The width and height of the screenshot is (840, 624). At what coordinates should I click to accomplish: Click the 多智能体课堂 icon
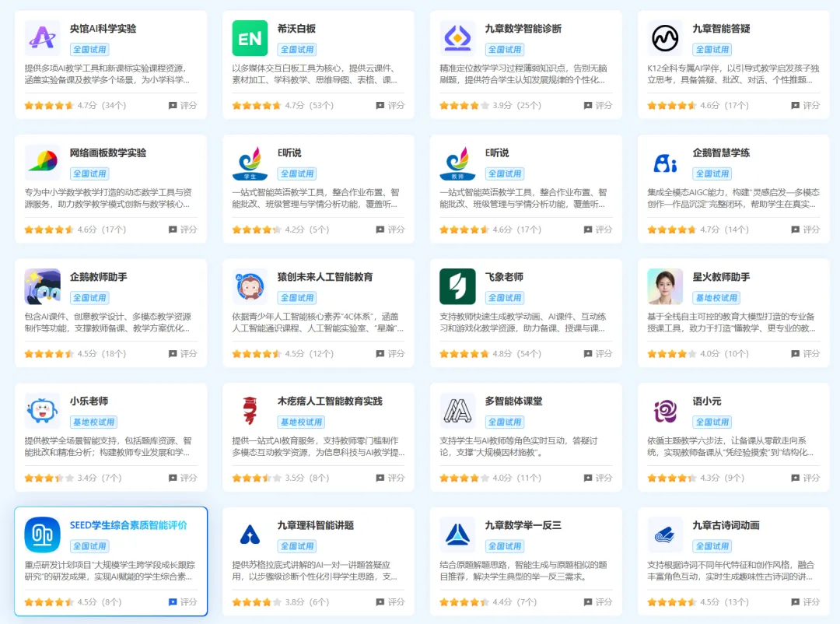(x=457, y=411)
